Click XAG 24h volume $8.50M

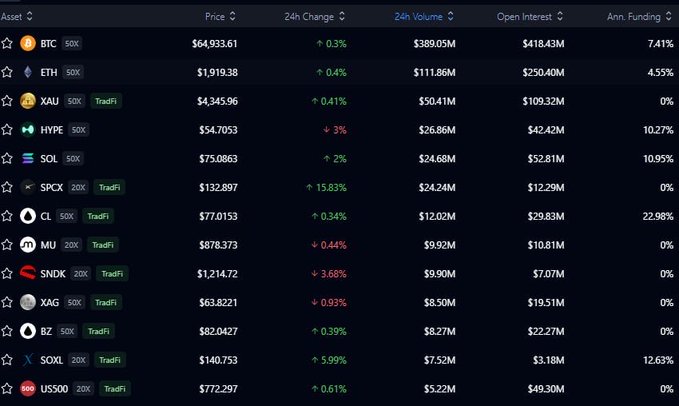[440, 302]
